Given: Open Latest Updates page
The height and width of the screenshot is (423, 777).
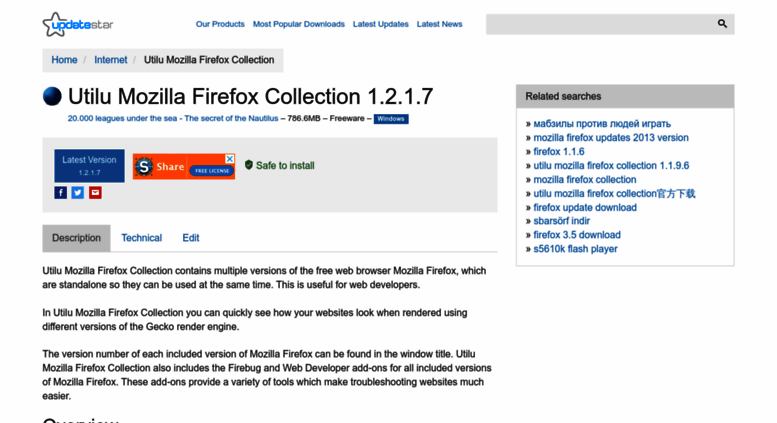Looking at the screenshot, I should (x=381, y=24).
